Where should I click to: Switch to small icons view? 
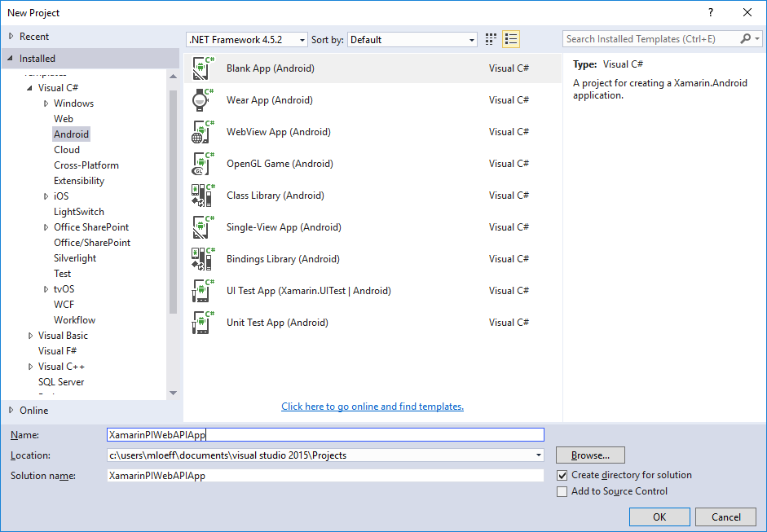point(491,39)
